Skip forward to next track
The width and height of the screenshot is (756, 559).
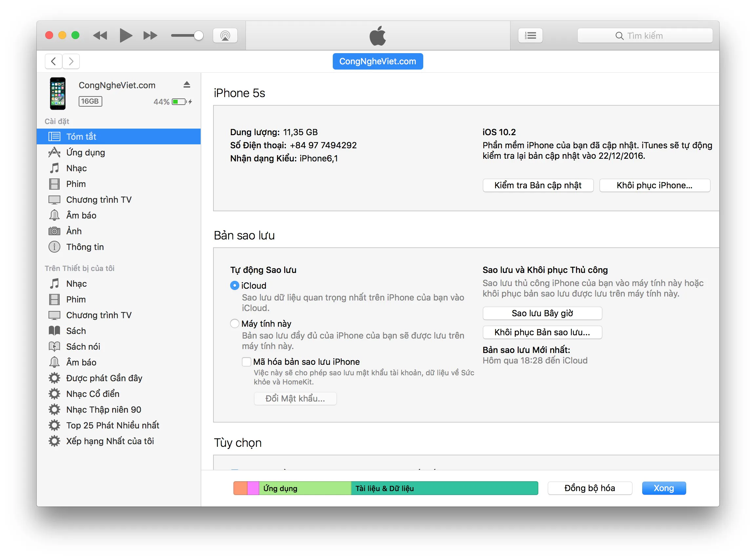point(150,35)
